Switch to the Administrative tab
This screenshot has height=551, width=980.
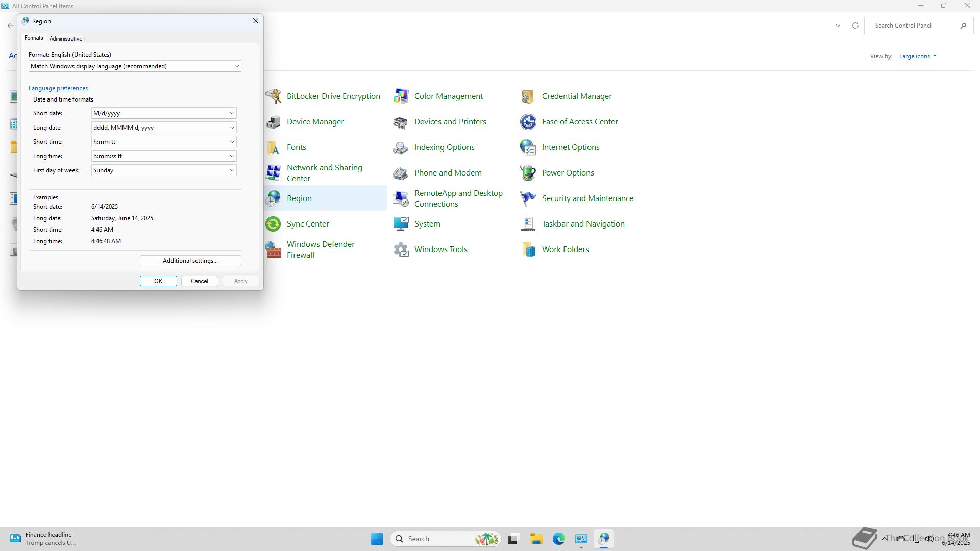[x=66, y=39]
